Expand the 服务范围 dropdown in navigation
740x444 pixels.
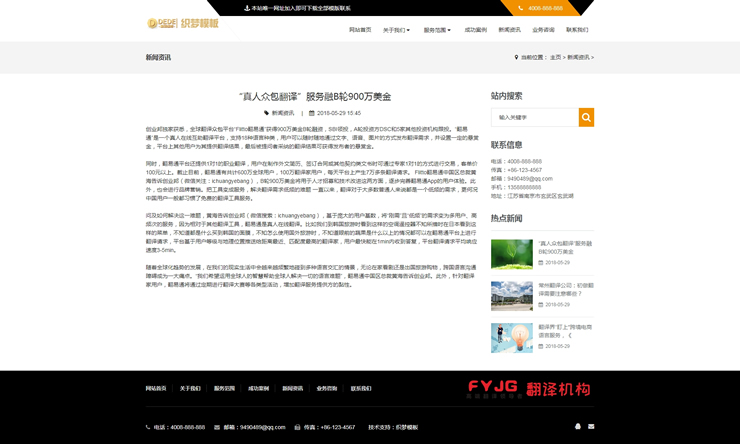[437, 30]
